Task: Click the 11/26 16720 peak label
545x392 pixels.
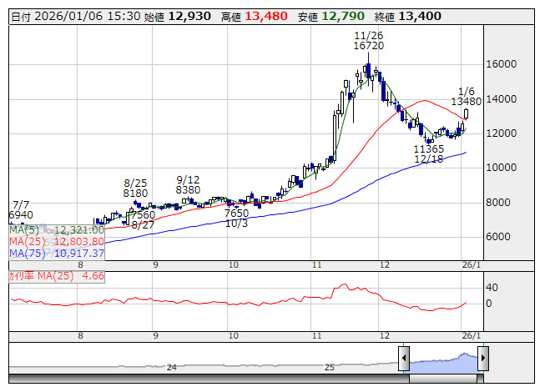Action: (x=368, y=41)
